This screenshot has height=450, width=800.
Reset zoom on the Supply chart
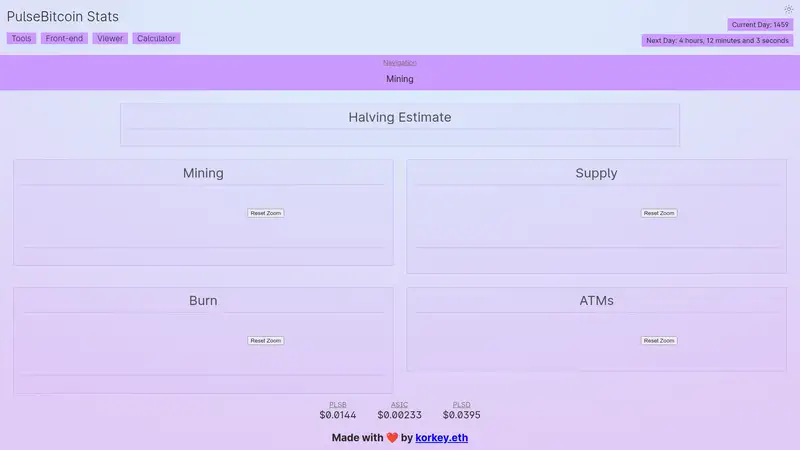pos(659,213)
